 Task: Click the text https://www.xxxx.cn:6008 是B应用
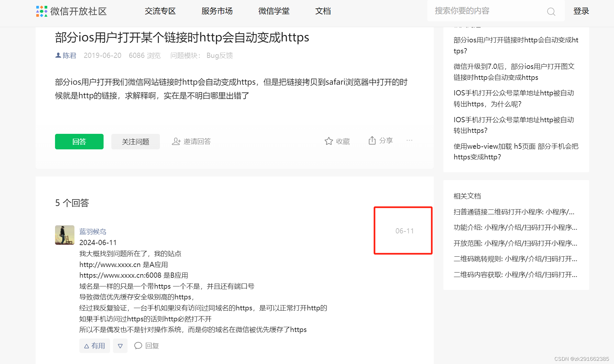tap(134, 275)
